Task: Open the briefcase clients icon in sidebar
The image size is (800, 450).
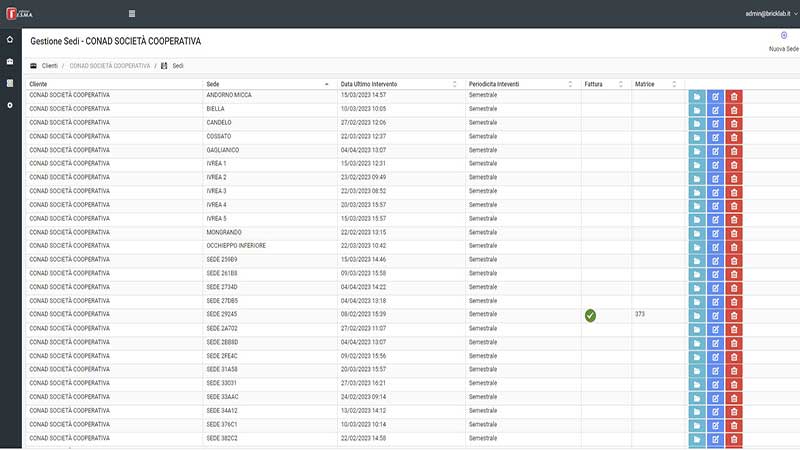Action: [x=10, y=61]
